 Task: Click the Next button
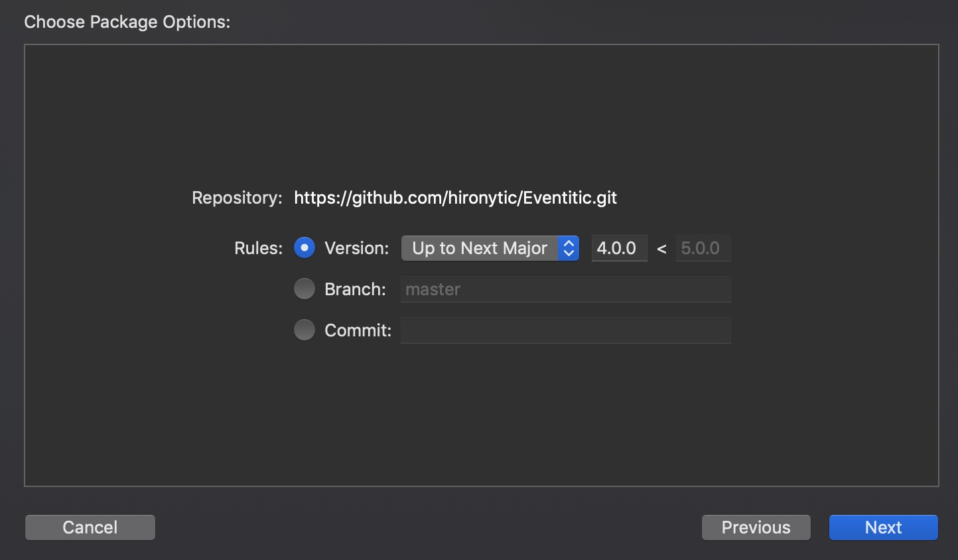click(x=883, y=527)
